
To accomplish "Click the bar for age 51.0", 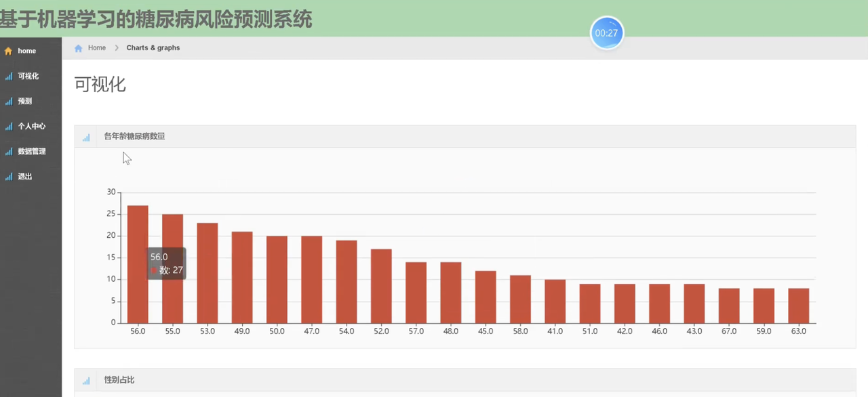I will point(590,304).
